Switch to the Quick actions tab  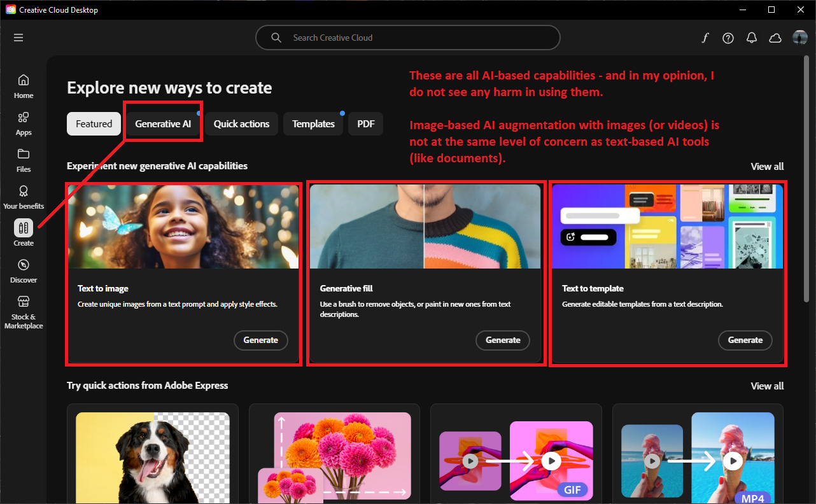point(242,123)
